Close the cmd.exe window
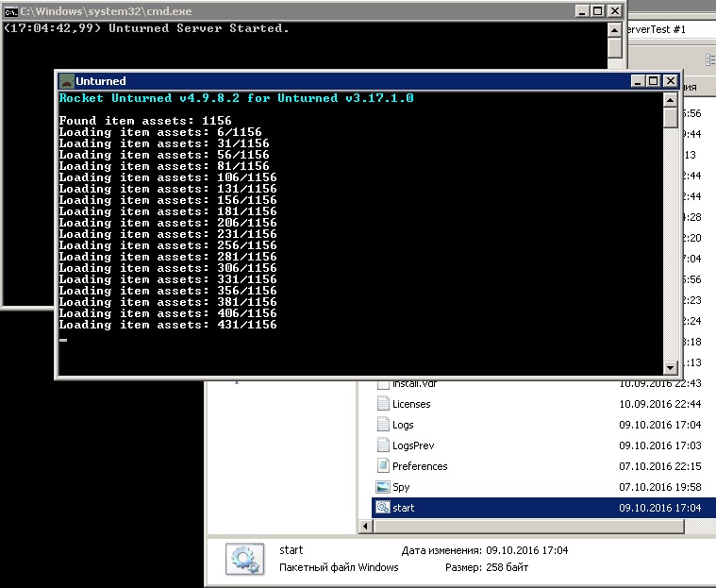This screenshot has height=588, width=716. [x=615, y=11]
